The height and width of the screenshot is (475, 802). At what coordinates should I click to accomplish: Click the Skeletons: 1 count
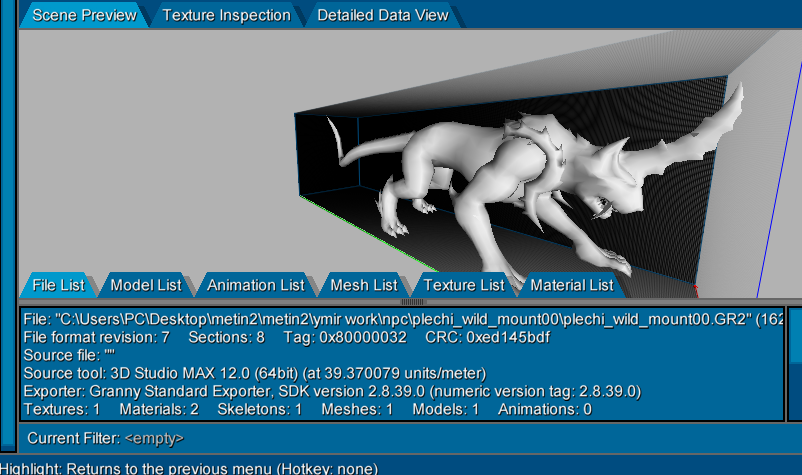point(259,410)
